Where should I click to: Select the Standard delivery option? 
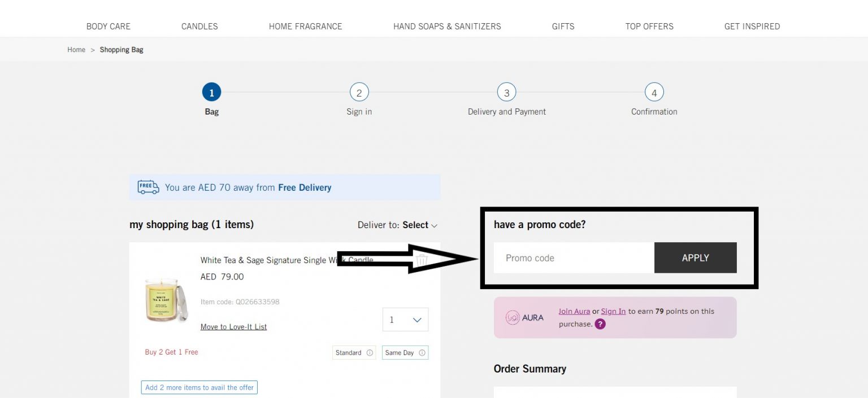click(350, 352)
